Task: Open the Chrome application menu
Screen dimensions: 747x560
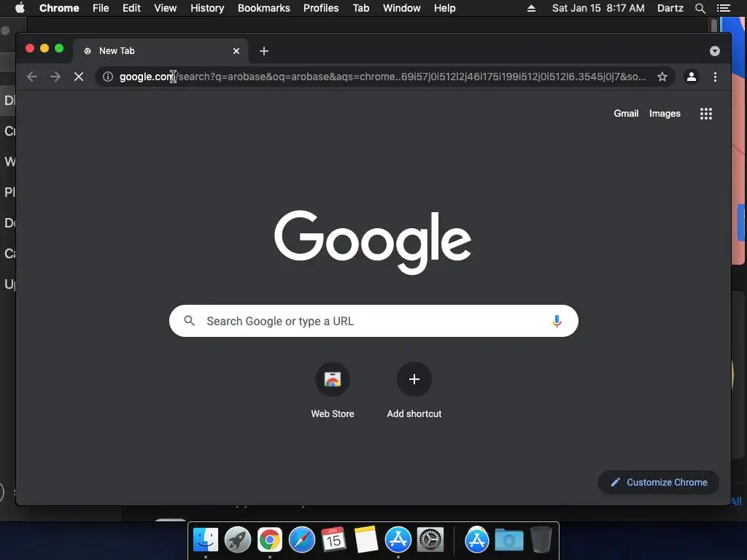Action: 59,8
